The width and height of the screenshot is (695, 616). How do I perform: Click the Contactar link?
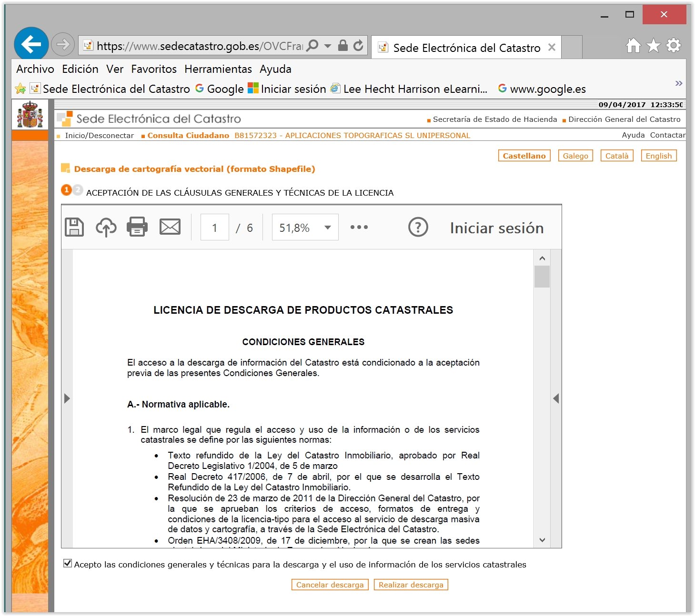667,135
